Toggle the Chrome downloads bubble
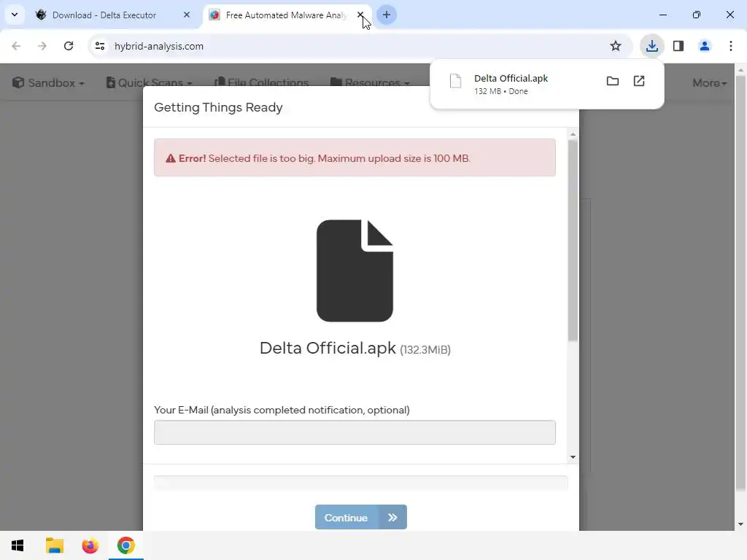The height and width of the screenshot is (560, 747). (x=651, y=46)
